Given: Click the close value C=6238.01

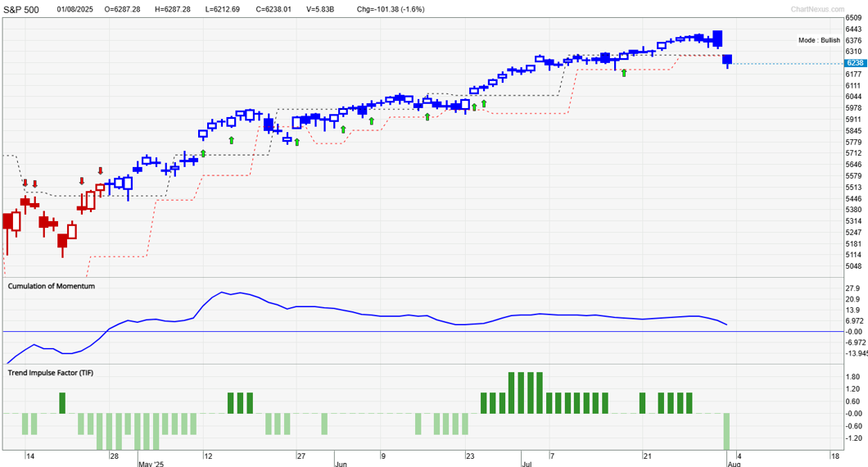Looking at the screenshot, I should (x=274, y=9).
